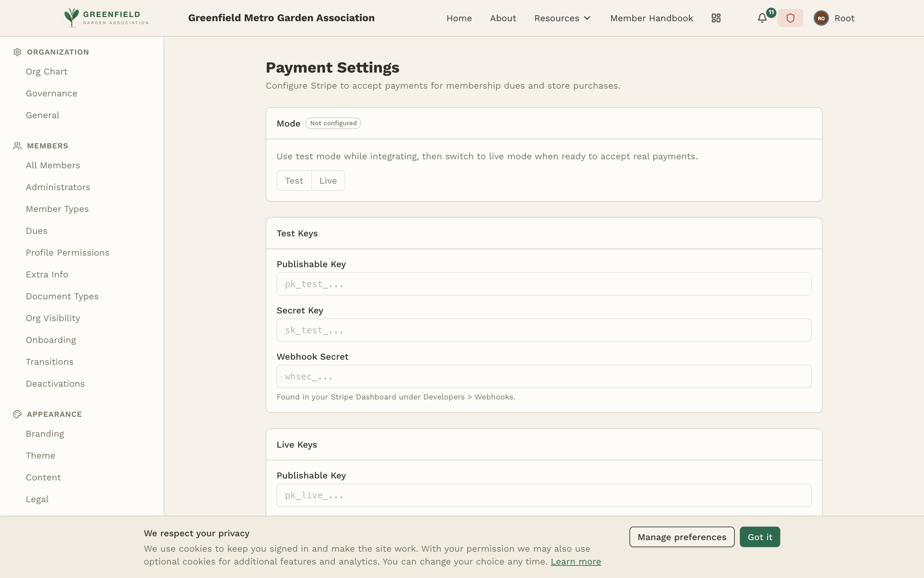Click the red shield icon button

pyautogui.click(x=790, y=18)
